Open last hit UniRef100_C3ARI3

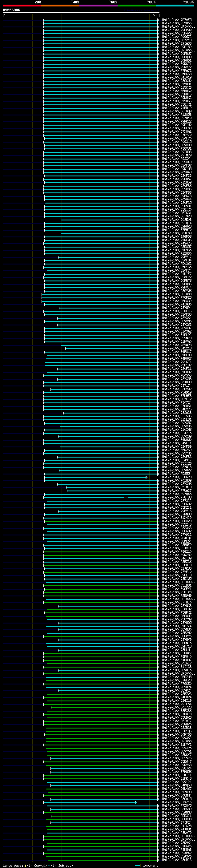point(177,860)
